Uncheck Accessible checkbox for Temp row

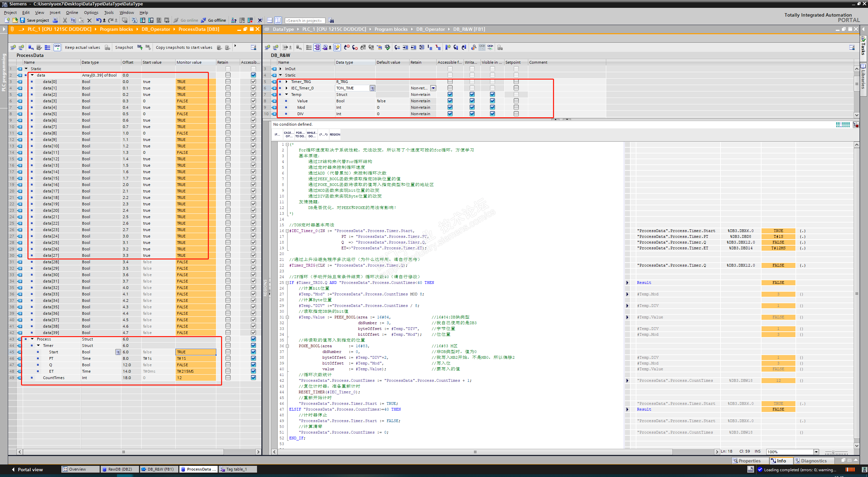click(x=450, y=95)
